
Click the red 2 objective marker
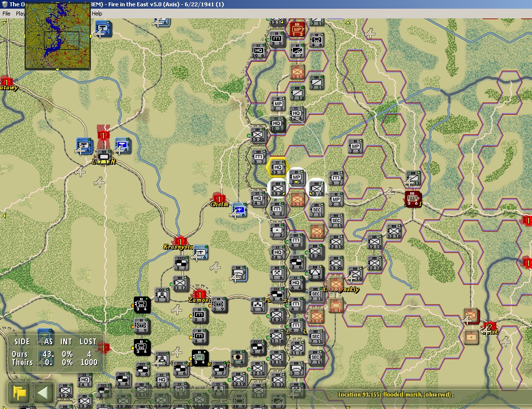[x=489, y=326]
